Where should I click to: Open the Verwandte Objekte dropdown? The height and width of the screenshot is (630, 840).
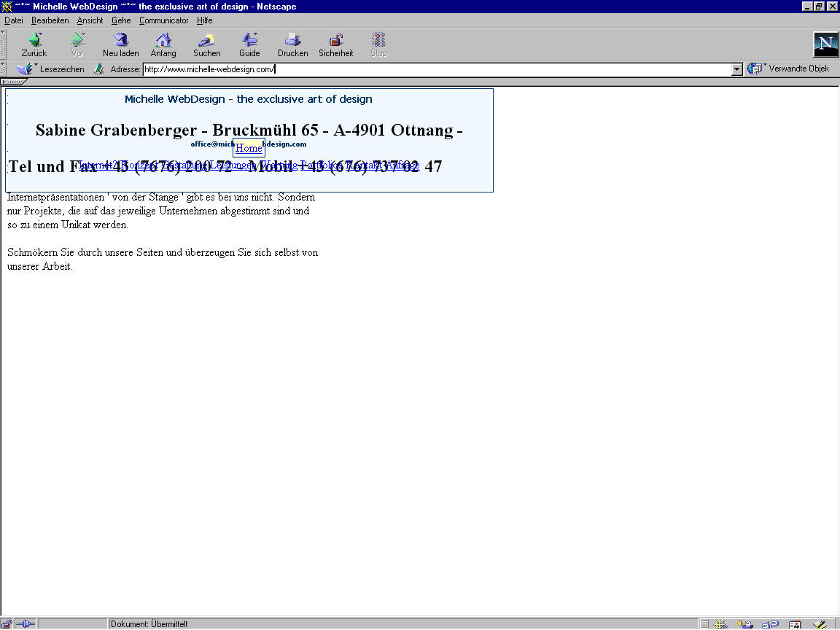pos(789,69)
